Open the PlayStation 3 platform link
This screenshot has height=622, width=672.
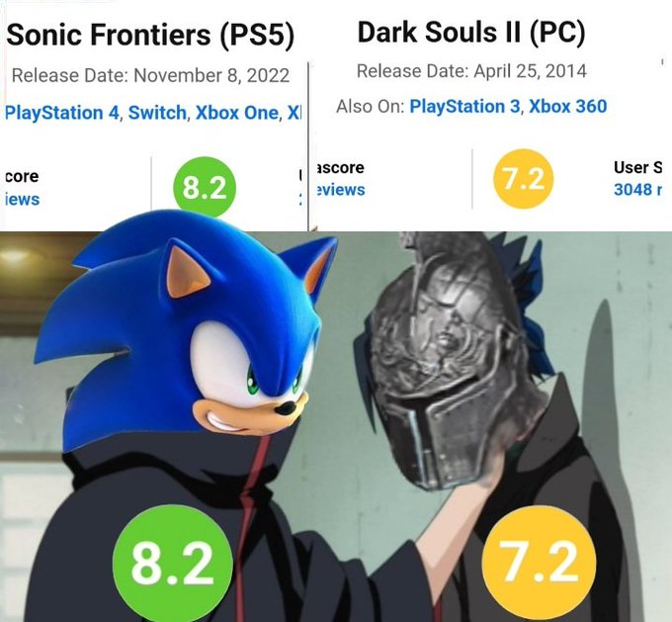pyautogui.click(x=465, y=107)
